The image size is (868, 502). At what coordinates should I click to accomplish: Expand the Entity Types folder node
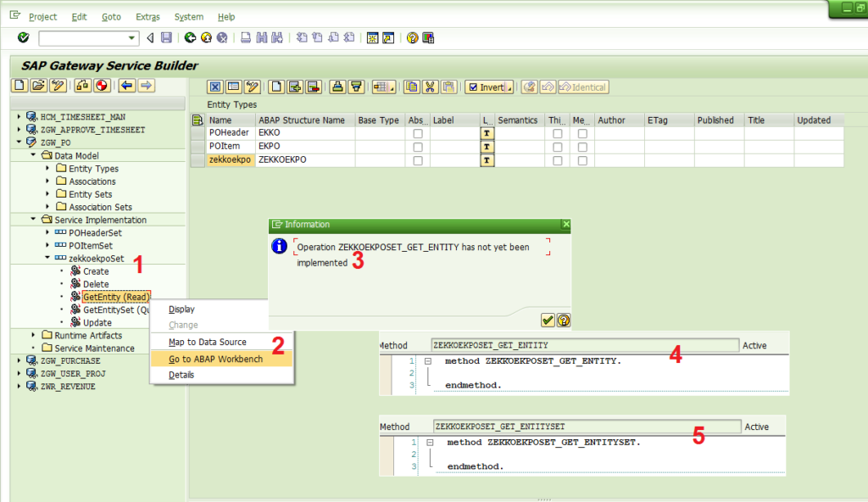pos(47,168)
